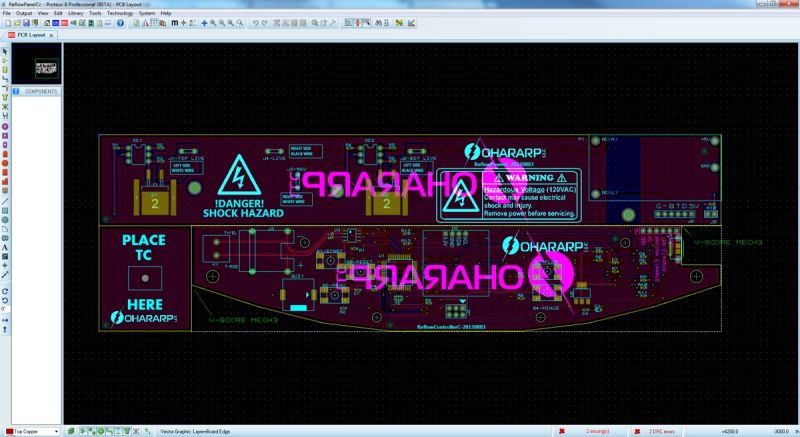
Task: Select the Via placement tool
Action: point(5,88)
